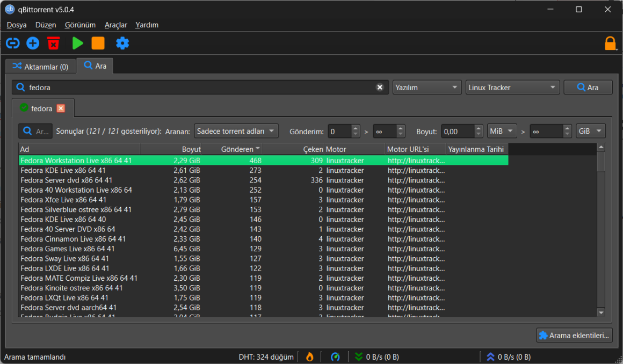Select Fedora Games Live x86 64 41 row

pyautogui.click(x=263, y=249)
